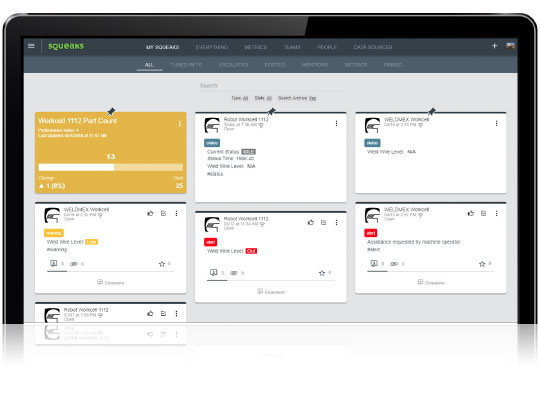Create a new squeak with plus icon
The width and height of the screenshot is (540, 400).
[495, 46]
